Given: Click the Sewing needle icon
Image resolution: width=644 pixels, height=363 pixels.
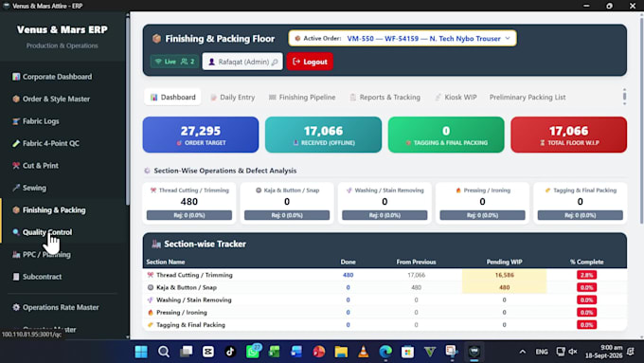Looking at the screenshot, I should pos(16,188).
